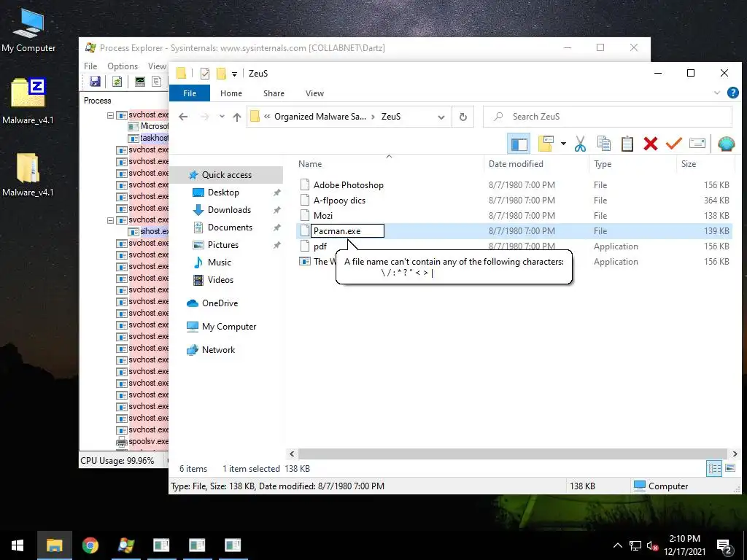Collapse svchost.exe node above sihost
747x560 pixels.
[111, 220]
